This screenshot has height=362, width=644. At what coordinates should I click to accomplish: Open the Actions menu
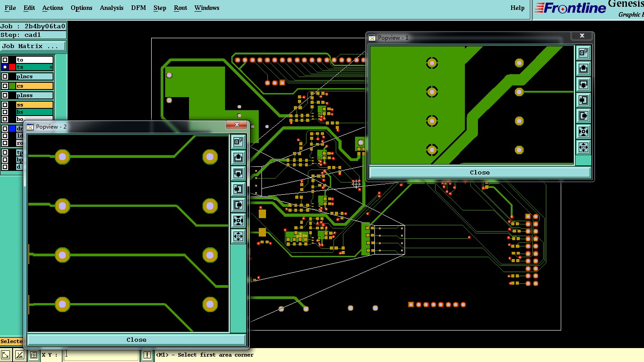point(53,8)
